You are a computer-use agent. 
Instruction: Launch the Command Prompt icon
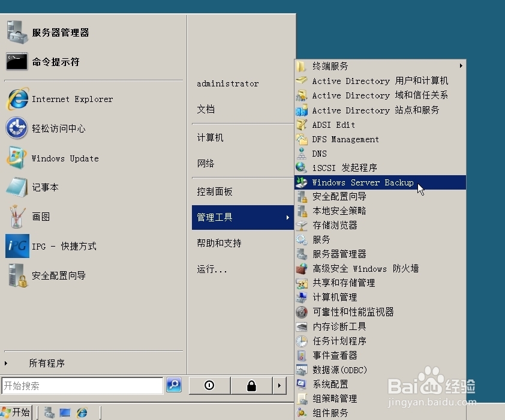(17, 61)
